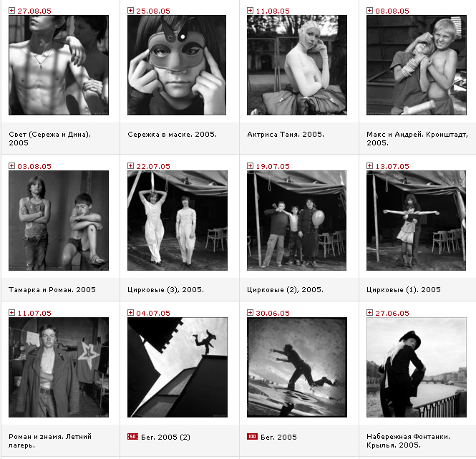Open the Тамарка и Роман photo thumbnail
Viewport: 476px width, 459px height.
coord(59,221)
